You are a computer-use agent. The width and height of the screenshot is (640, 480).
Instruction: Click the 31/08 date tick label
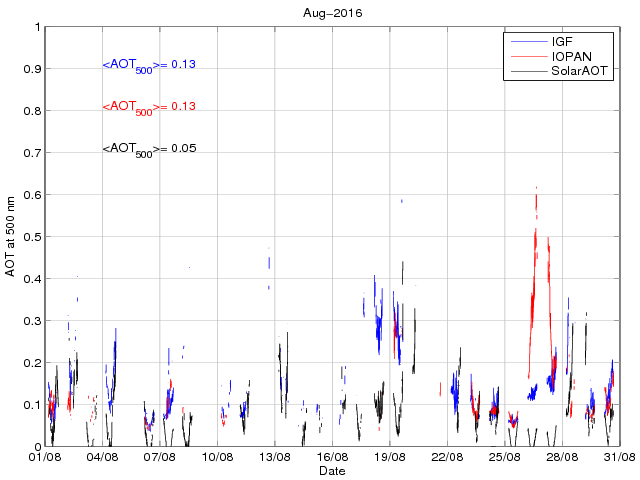click(620, 457)
